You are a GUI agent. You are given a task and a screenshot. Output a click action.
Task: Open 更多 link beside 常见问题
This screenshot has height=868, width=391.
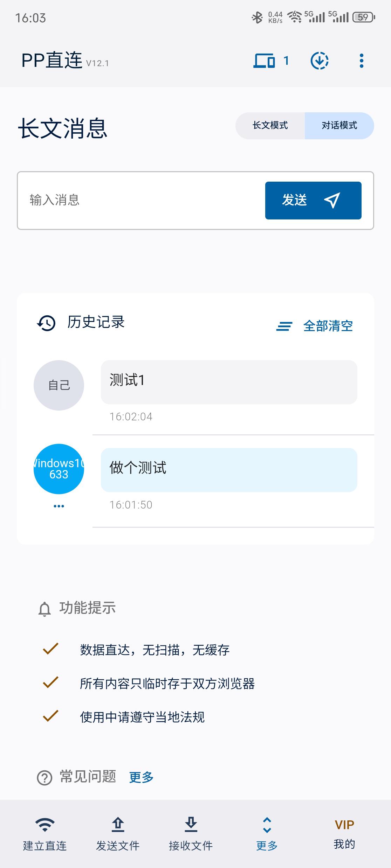click(141, 777)
